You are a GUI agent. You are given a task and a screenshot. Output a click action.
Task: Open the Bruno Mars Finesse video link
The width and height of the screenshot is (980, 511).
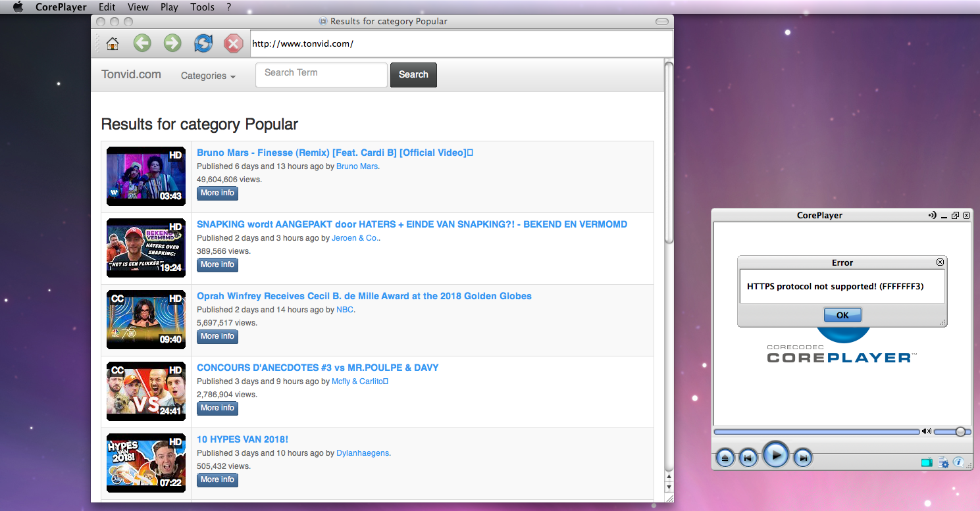tap(335, 153)
